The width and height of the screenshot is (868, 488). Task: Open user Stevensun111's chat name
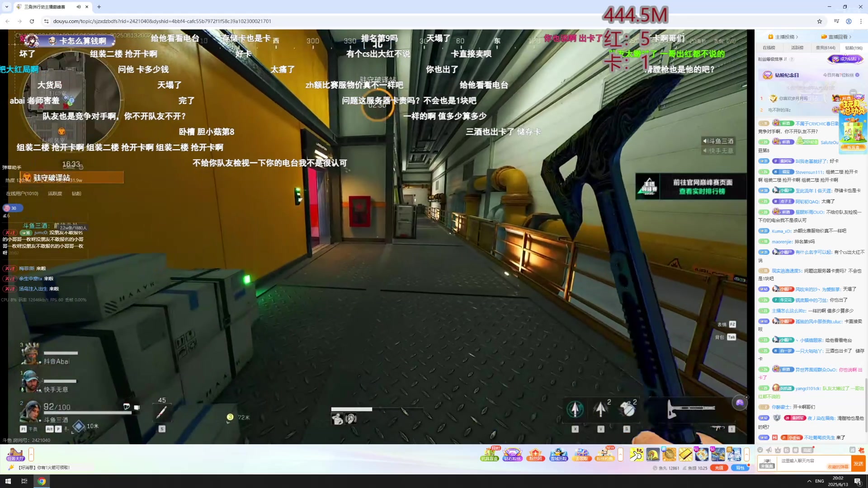click(x=810, y=172)
